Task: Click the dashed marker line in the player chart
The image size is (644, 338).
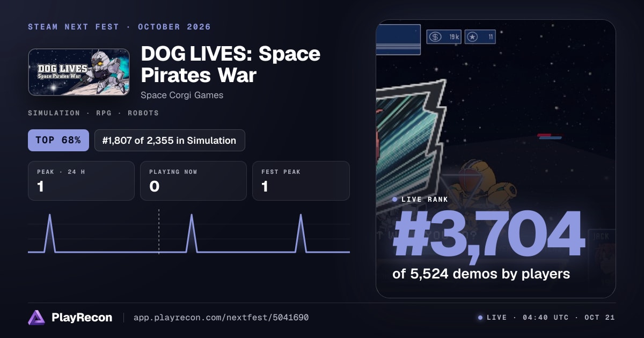Action: point(159,232)
